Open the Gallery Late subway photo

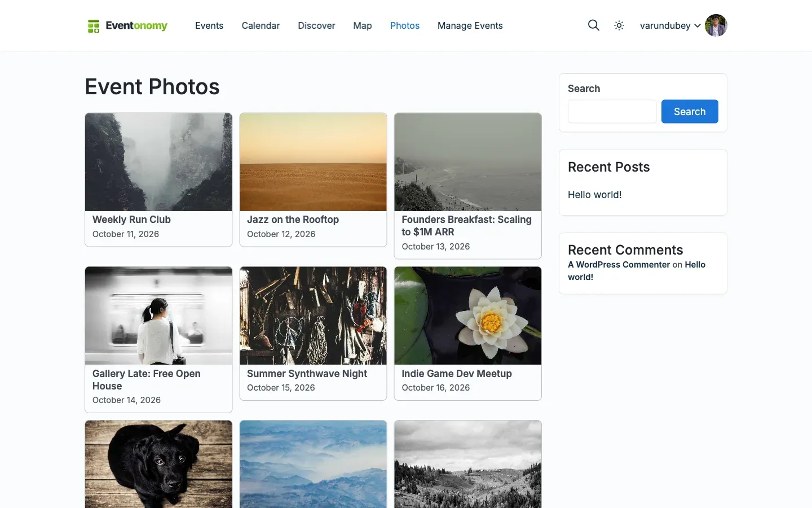coord(158,316)
